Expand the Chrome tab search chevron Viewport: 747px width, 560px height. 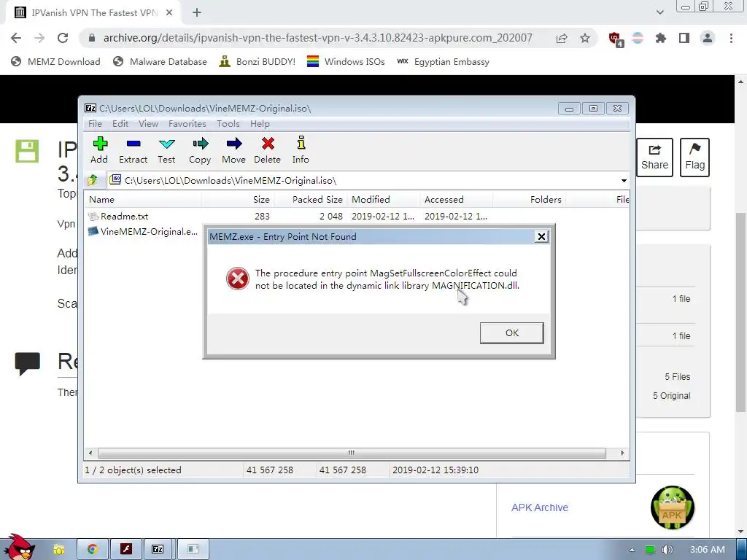pyautogui.click(x=659, y=13)
